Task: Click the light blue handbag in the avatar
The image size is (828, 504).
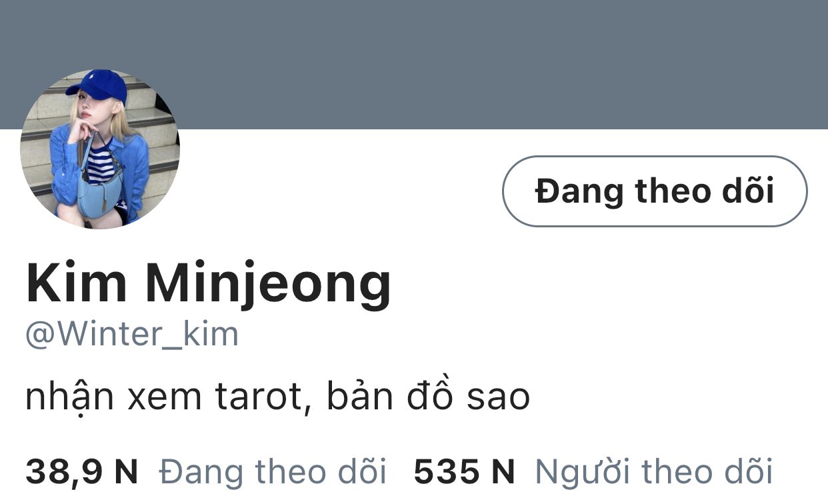Action: (x=99, y=189)
